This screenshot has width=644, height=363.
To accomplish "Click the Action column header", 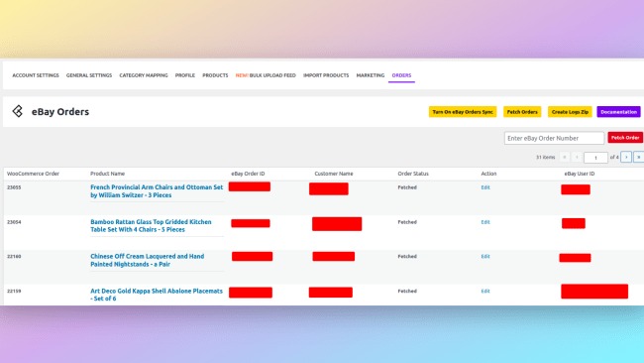I will 488,174.
